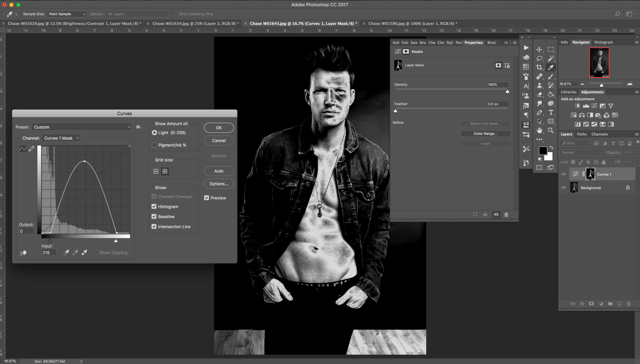Screen dimensions: 640x364
Task: Hide the Background layer
Action: [x=563, y=188]
